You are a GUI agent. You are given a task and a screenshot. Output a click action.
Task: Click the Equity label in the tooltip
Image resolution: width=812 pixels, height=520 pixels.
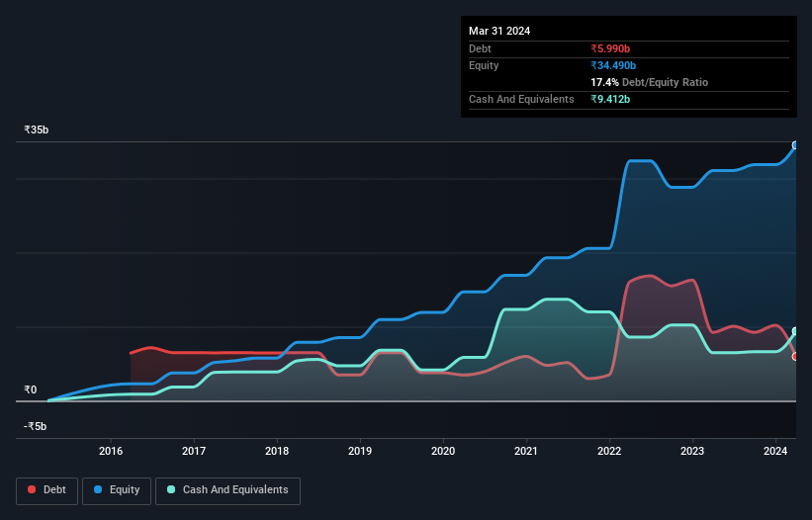click(484, 65)
